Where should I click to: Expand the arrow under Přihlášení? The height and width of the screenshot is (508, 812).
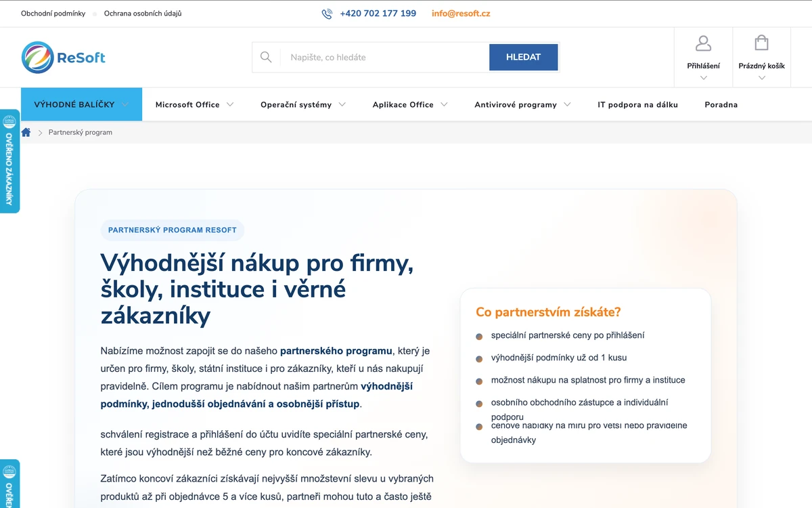(x=704, y=78)
